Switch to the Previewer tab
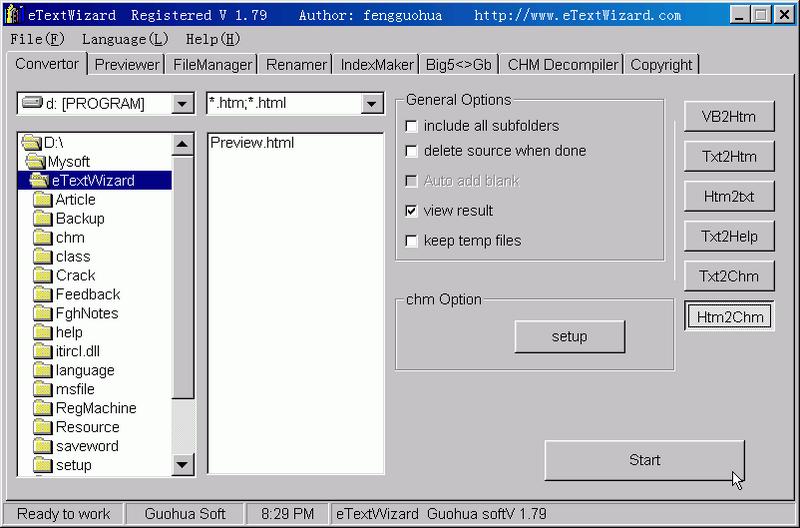The height and width of the screenshot is (528, 800). pos(127,65)
